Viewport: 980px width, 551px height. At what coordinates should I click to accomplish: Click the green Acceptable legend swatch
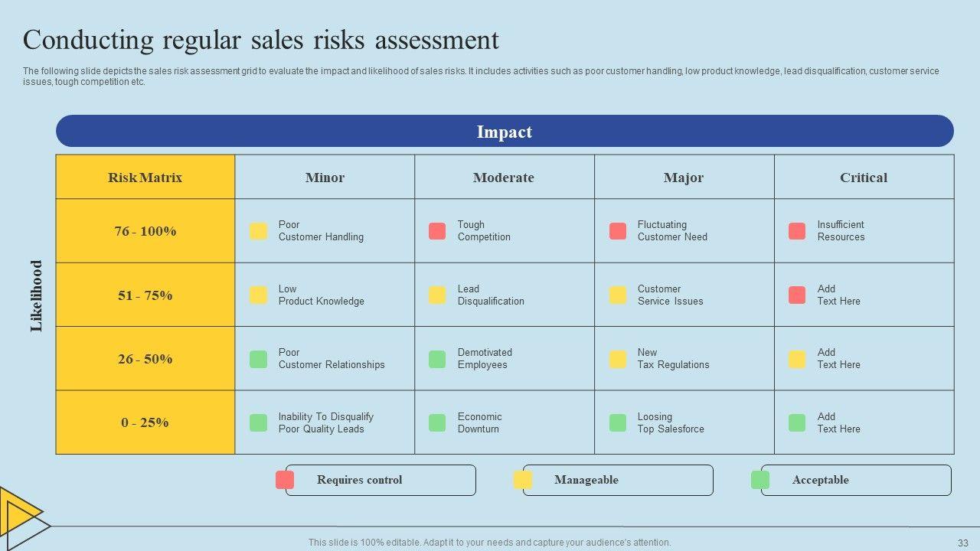(760, 480)
